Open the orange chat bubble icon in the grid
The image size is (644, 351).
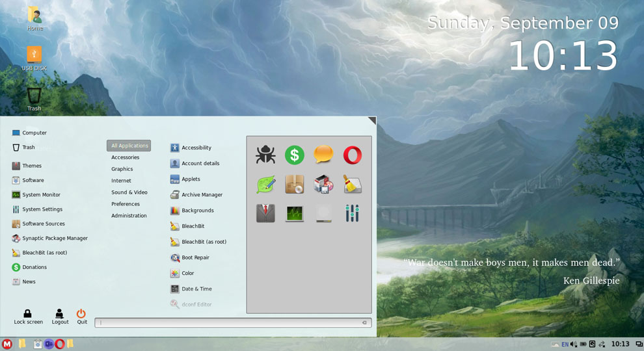click(x=323, y=155)
